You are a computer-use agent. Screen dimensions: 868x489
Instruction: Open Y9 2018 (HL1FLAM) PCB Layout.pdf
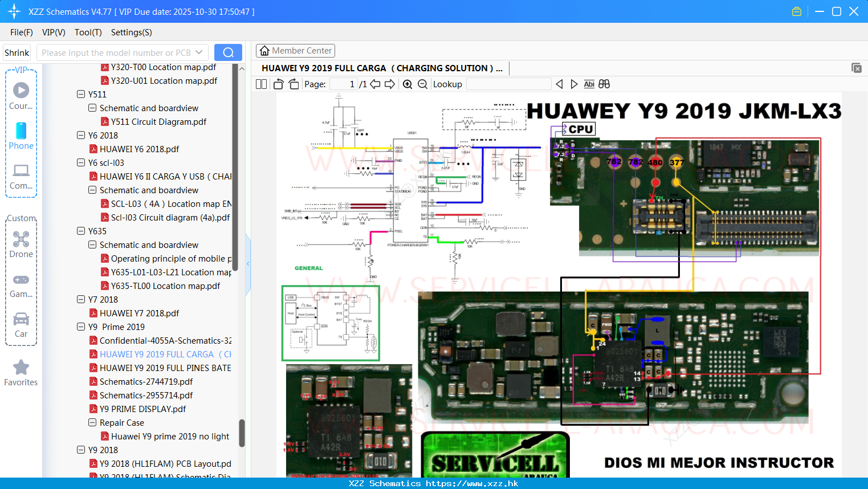point(160,464)
